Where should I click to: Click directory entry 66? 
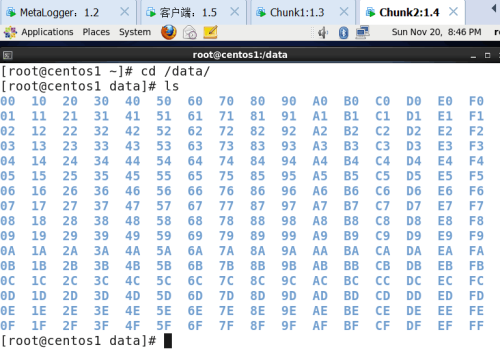195,191
